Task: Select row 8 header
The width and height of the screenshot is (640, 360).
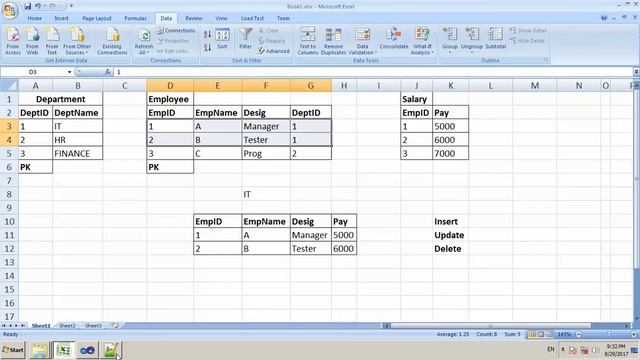Action: tap(9, 194)
